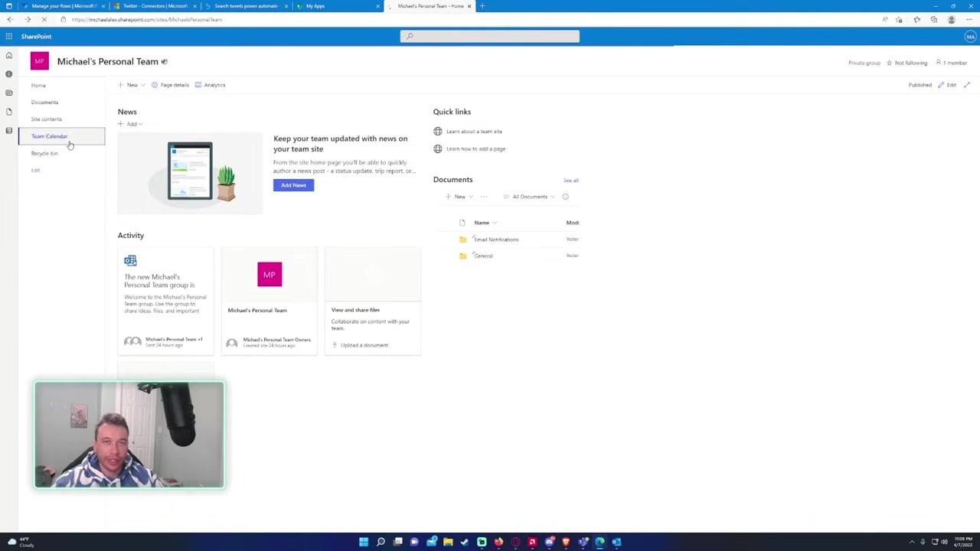This screenshot has height=551, width=980.
Task: Click the MP site logo
Action: point(40,61)
